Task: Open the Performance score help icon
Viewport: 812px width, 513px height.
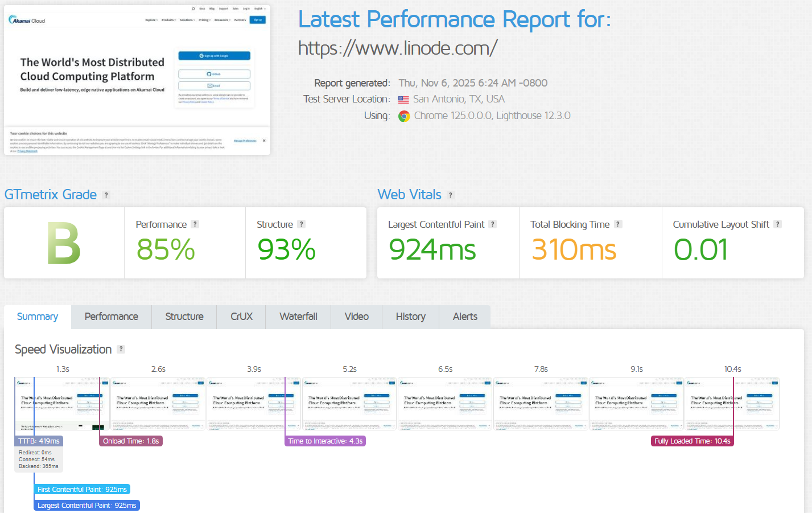Action: point(195,224)
